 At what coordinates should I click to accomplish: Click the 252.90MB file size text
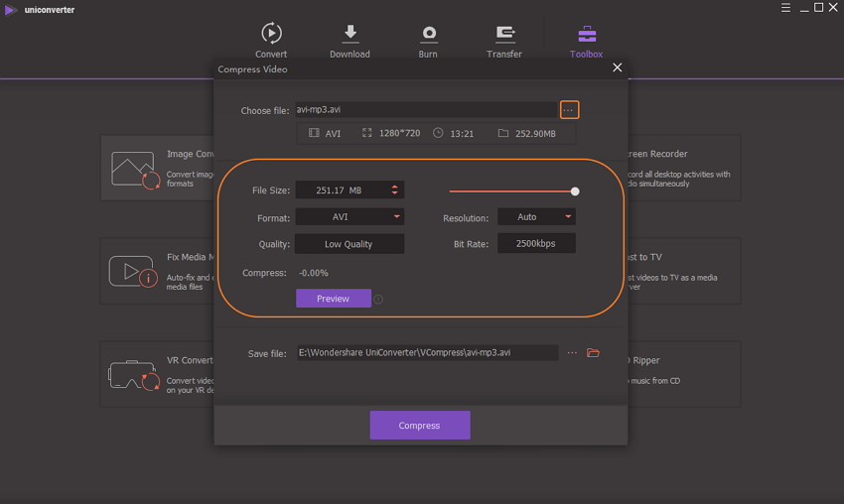[x=535, y=133]
